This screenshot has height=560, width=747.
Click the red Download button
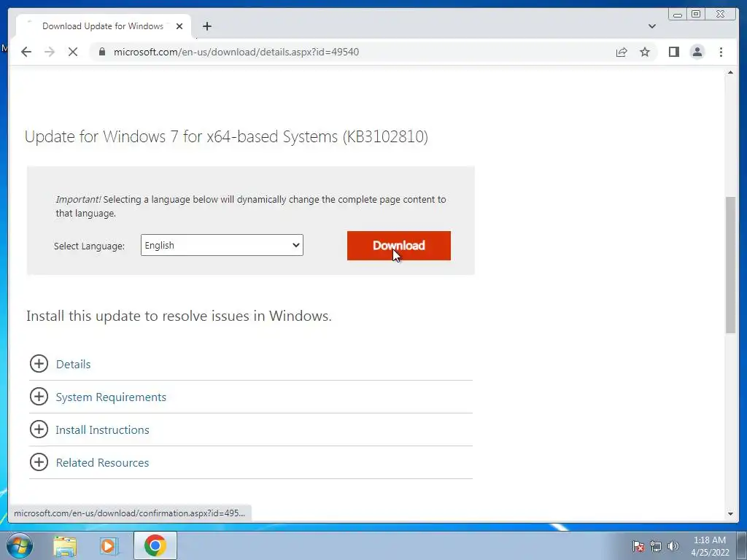click(x=399, y=246)
